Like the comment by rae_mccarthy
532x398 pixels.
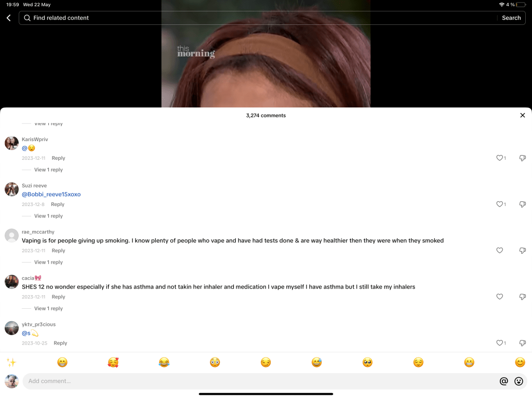click(x=500, y=251)
